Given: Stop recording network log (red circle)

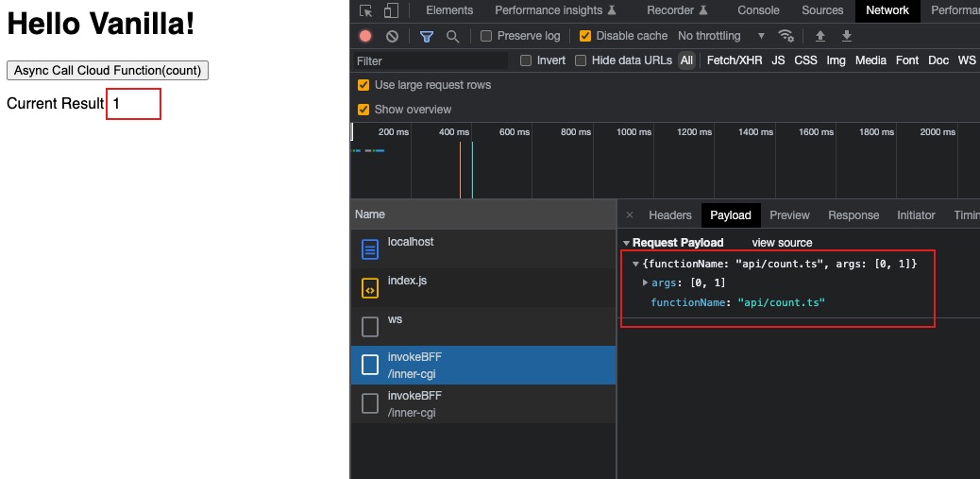Looking at the screenshot, I should pyautogui.click(x=365, y=36).
